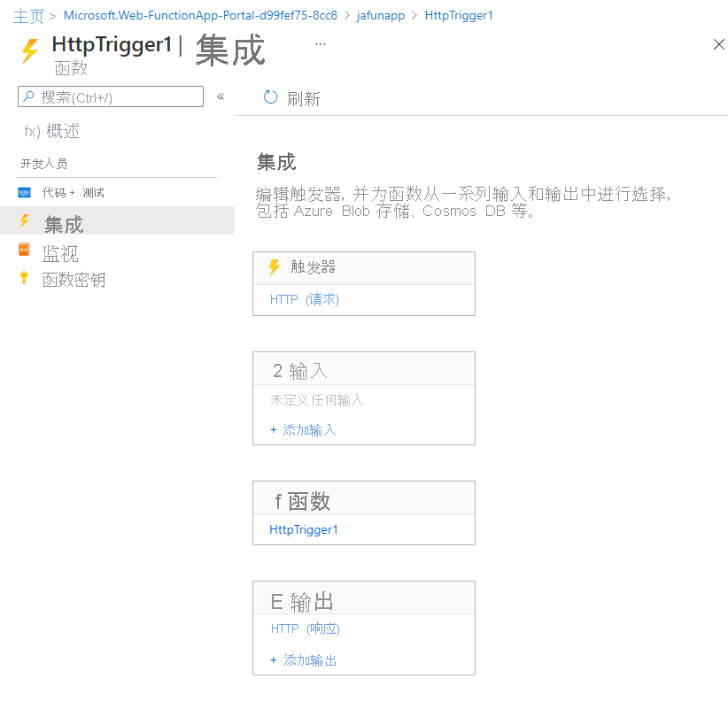Screen dimensions: 728x717
Task: Click the 触发器 card lightning icon
Action: click(275, 268)
